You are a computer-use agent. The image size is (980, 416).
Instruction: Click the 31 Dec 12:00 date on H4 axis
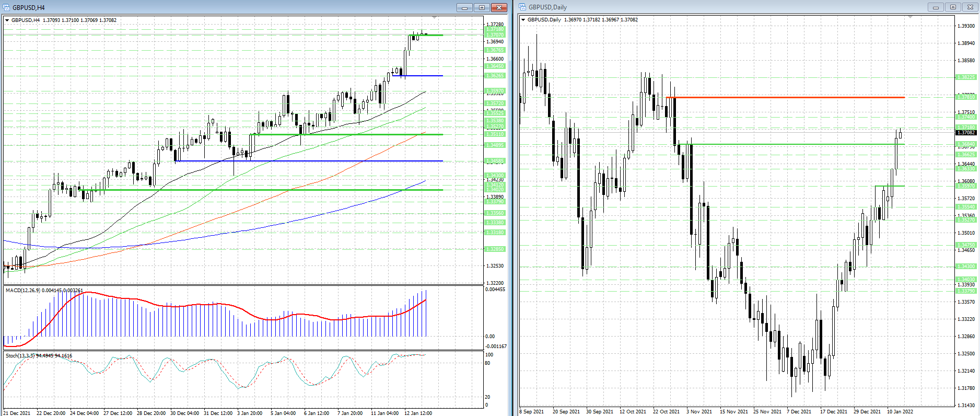(x=218, y=413)
